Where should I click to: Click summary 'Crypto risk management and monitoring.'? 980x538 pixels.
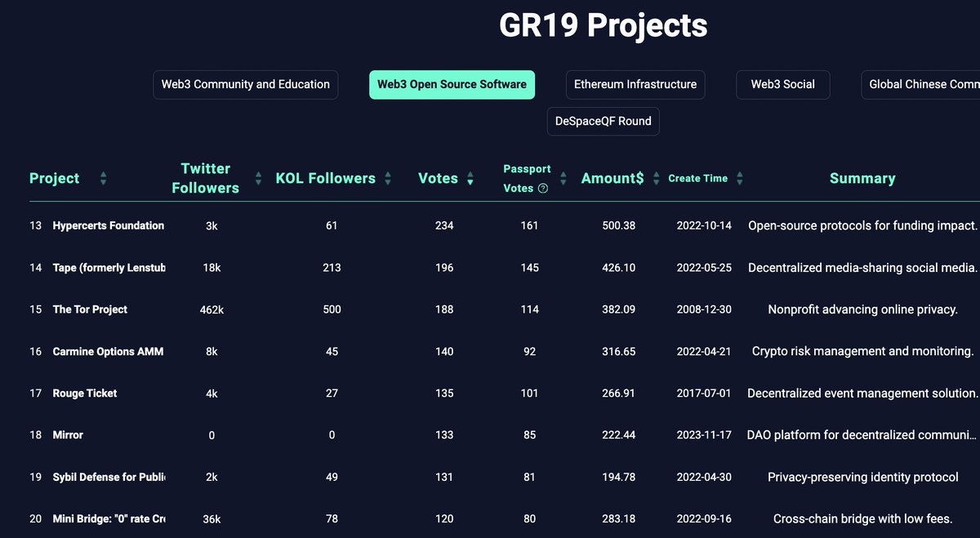(x=863, y=351)
